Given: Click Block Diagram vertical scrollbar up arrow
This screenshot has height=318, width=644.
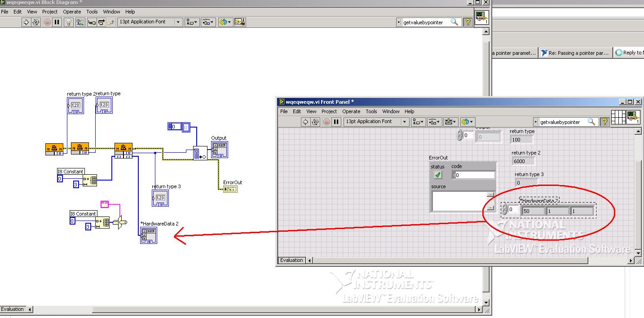Looking at the screenshot, I should [485, 32].
